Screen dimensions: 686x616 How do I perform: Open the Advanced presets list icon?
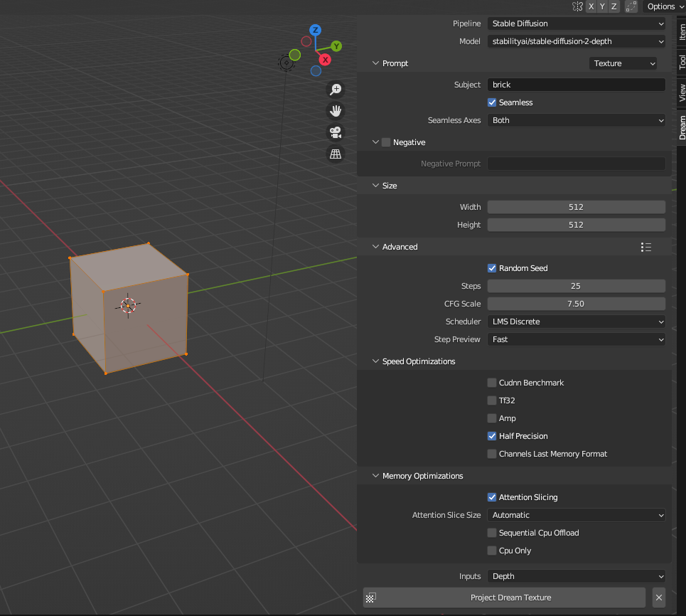coord(645,247)
